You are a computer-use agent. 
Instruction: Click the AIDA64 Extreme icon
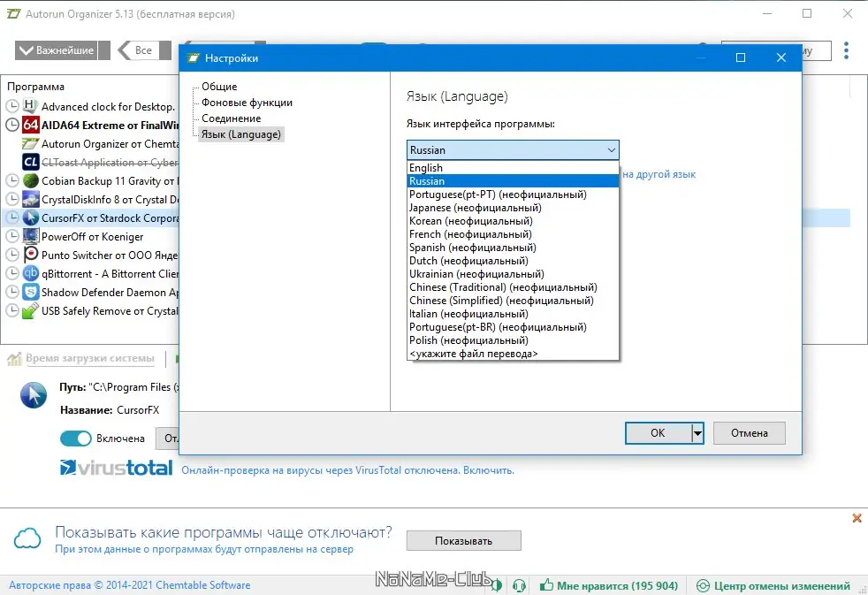(x=30, y=125)
